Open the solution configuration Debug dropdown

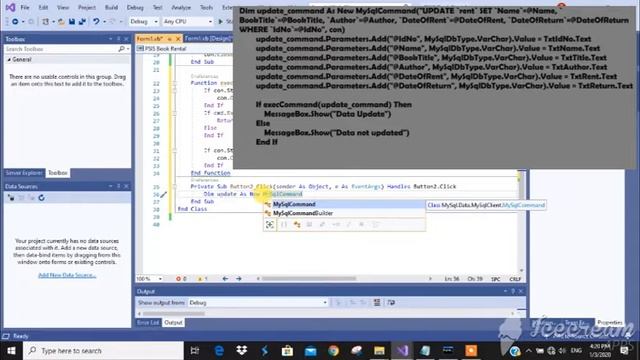(144, 21)
